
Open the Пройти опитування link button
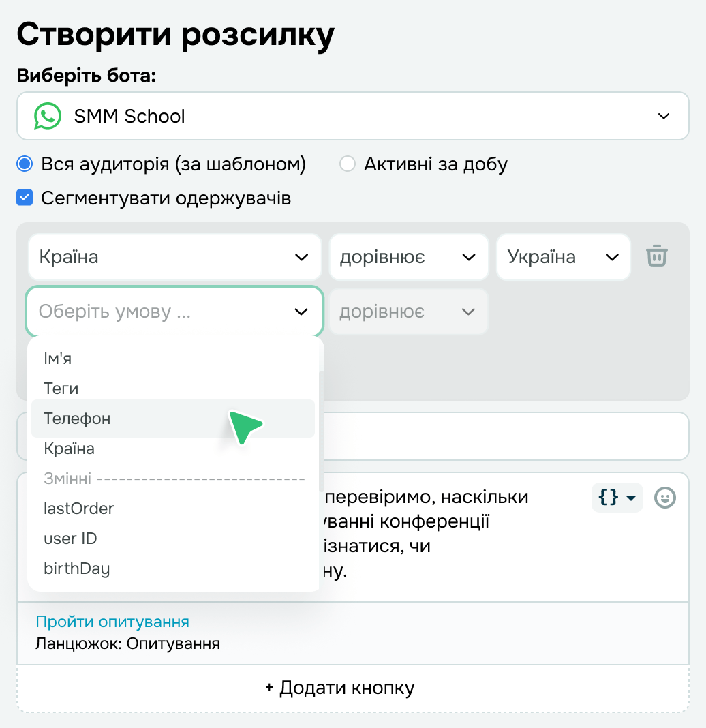(112, 622)
